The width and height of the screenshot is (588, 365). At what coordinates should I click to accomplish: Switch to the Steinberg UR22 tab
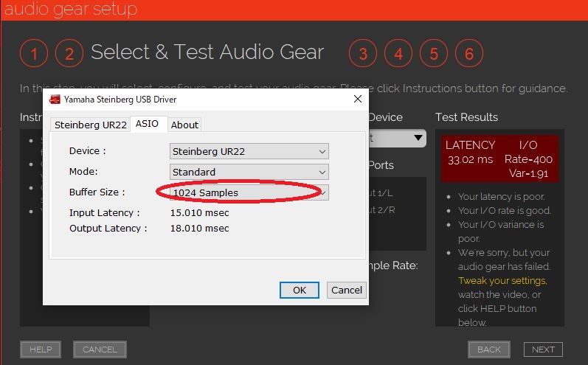90,125
